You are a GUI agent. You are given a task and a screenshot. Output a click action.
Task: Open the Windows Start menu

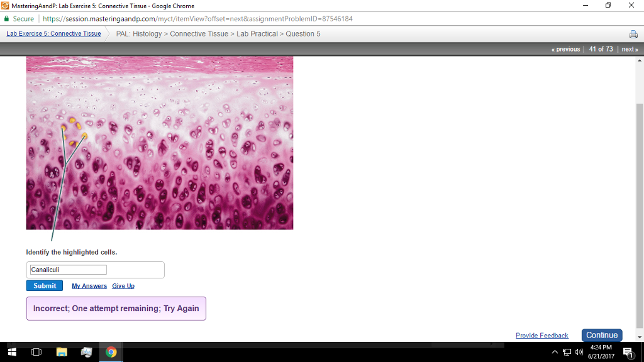[x=11, y=353]
